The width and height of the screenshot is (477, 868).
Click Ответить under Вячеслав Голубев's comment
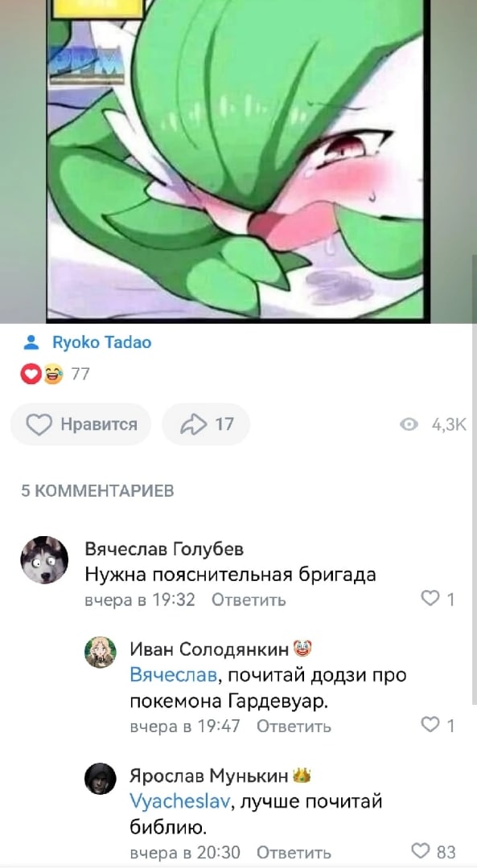tap(249, 600)
